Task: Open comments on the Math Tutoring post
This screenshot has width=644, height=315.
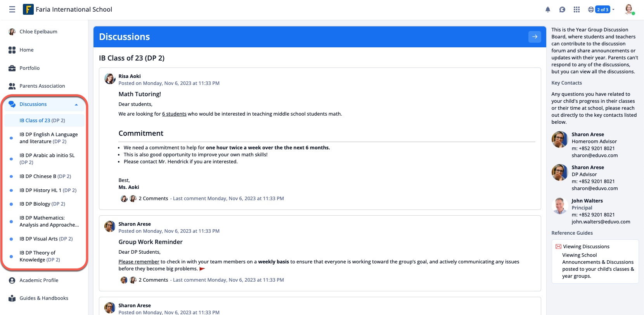Action: pyautogui.click(x=153, y=199)
